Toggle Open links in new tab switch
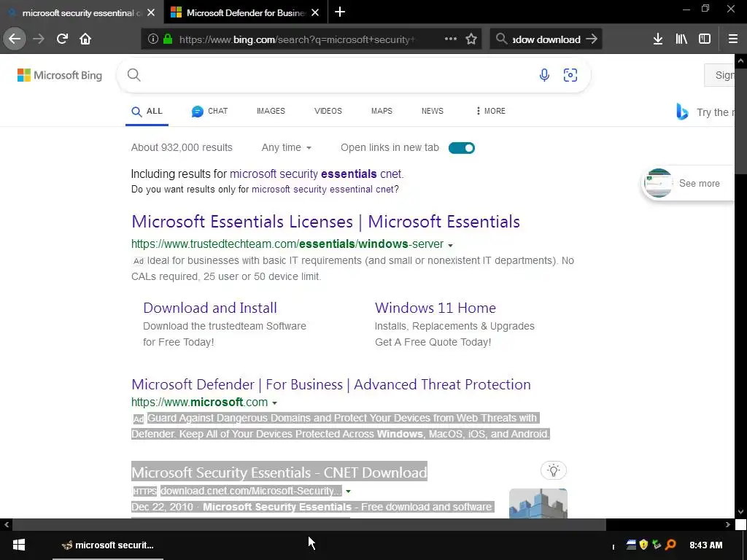 461,147
